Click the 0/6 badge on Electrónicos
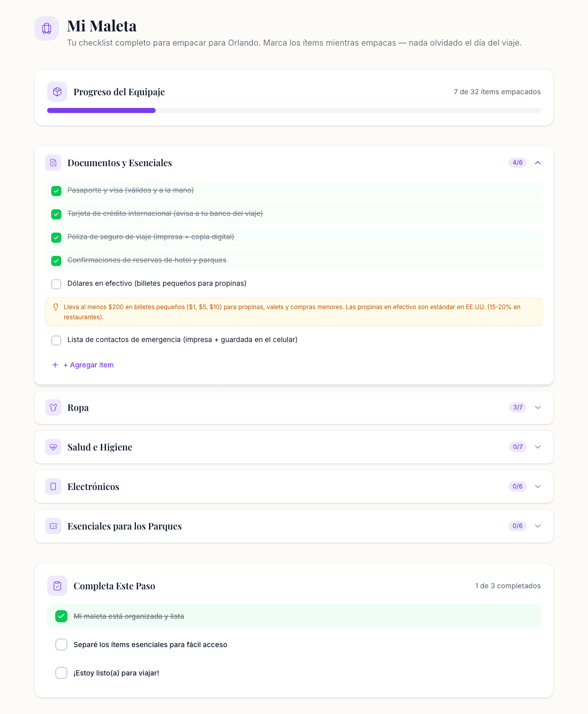 [518, 486]
